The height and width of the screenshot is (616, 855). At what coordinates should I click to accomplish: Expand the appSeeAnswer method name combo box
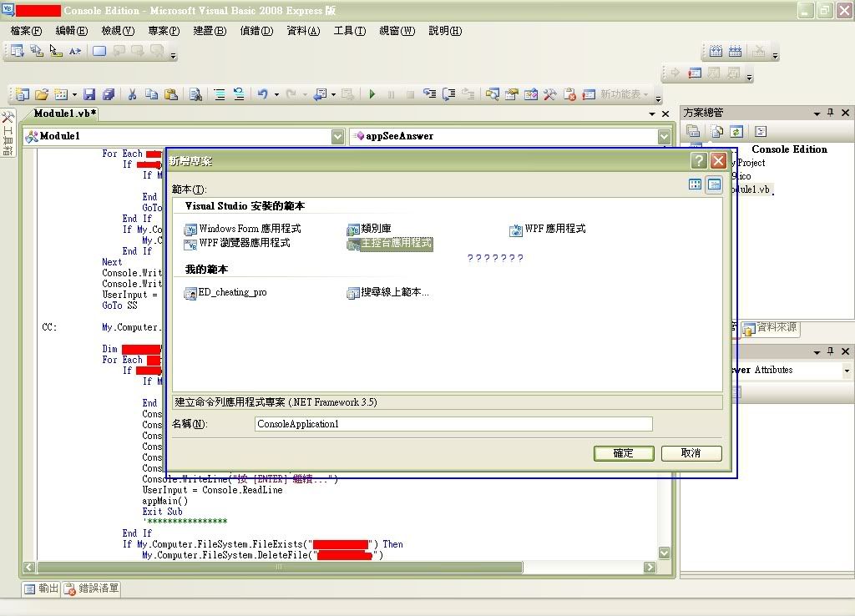click(x=664, y=136)
